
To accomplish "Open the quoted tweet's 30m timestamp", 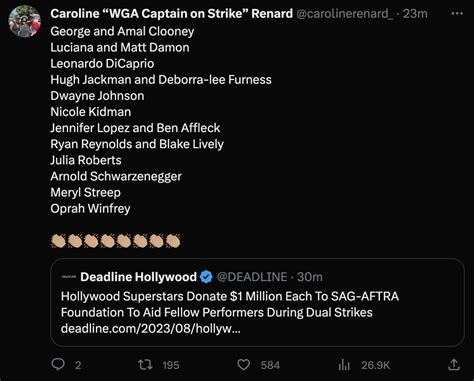I will tap(310, 277).
